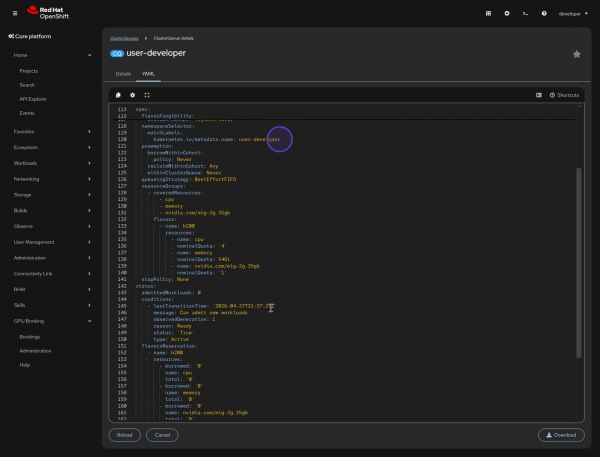Click the 'type: Active' line

(171, 339)
